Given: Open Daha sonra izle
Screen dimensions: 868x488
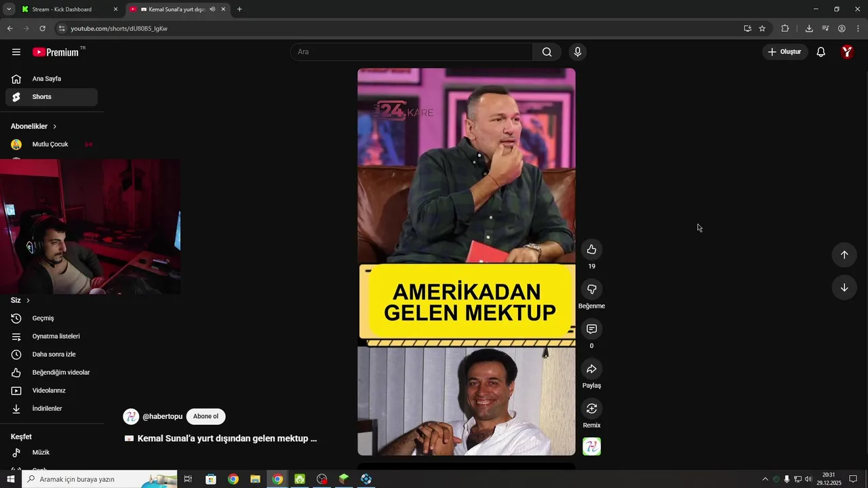Looking at the screenshot, I should point(52,354).
